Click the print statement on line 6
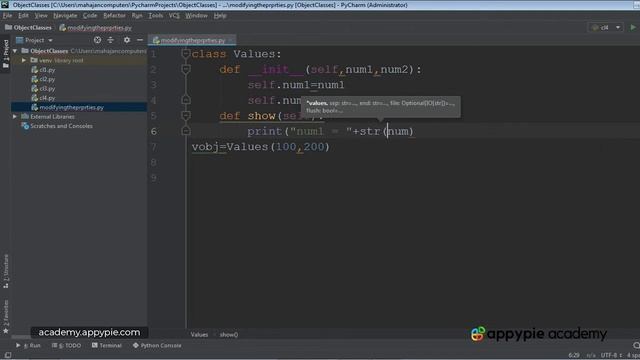The width and height of the screenshot is (640, 360). pos(330,131)
